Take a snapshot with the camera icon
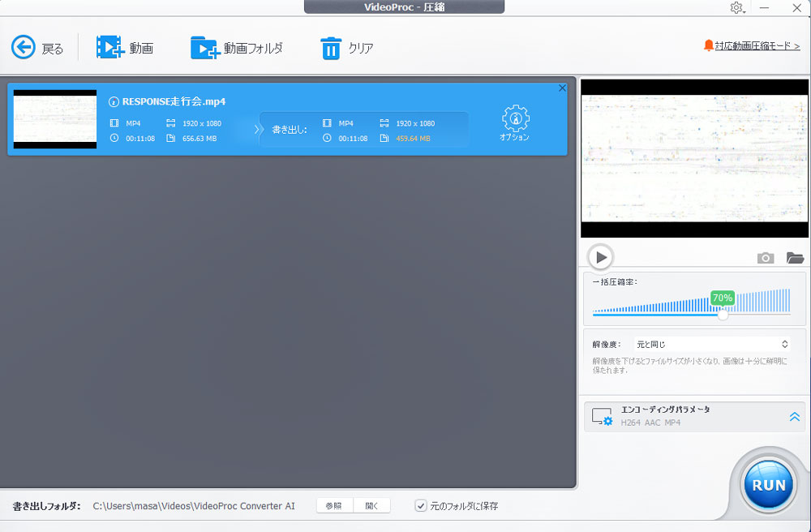 (x=766, y=258)
